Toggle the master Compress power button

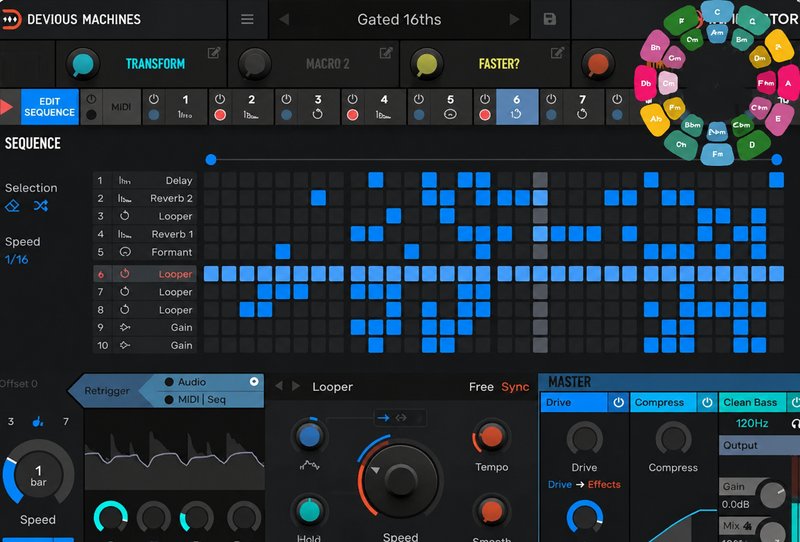(x=707, y=403)
